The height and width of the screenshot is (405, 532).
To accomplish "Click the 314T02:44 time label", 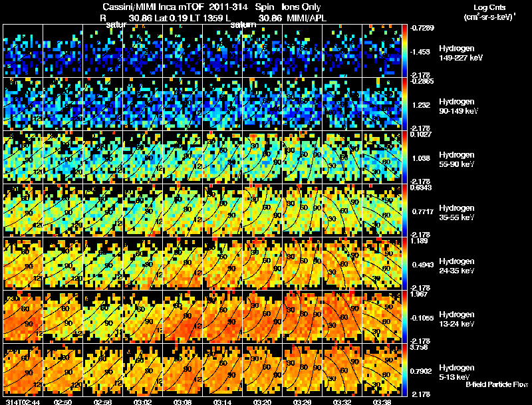I will pos(23,402).
